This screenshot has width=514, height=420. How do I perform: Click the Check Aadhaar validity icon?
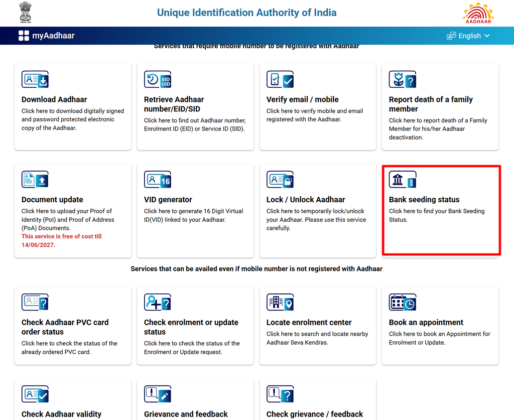pyautogui.click(x=35, y=394)
